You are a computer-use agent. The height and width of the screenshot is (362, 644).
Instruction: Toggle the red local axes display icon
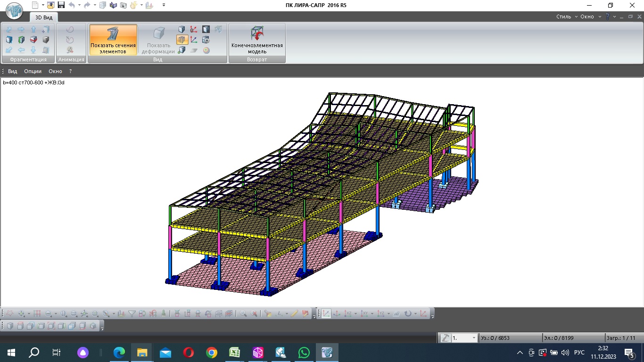194,29
